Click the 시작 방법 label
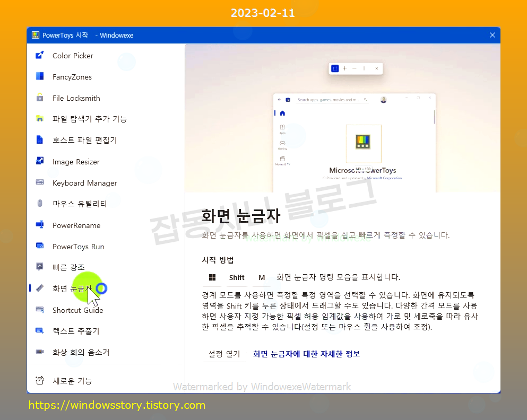Viewport: 527px width, 420px height. [x=218, y=260]
